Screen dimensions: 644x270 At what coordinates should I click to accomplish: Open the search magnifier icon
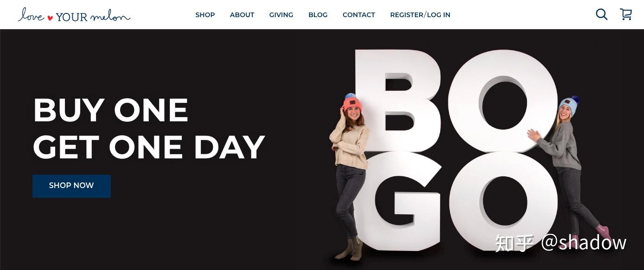click(601, 14)
